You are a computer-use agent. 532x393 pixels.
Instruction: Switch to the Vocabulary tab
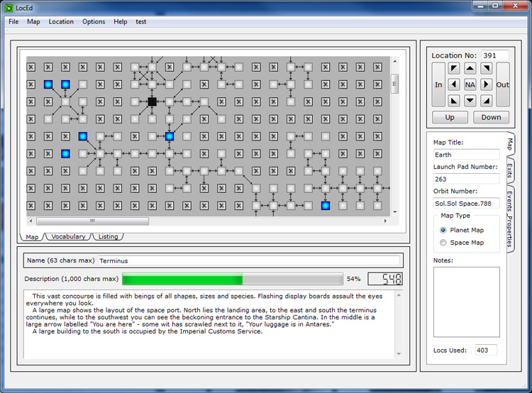68,236
